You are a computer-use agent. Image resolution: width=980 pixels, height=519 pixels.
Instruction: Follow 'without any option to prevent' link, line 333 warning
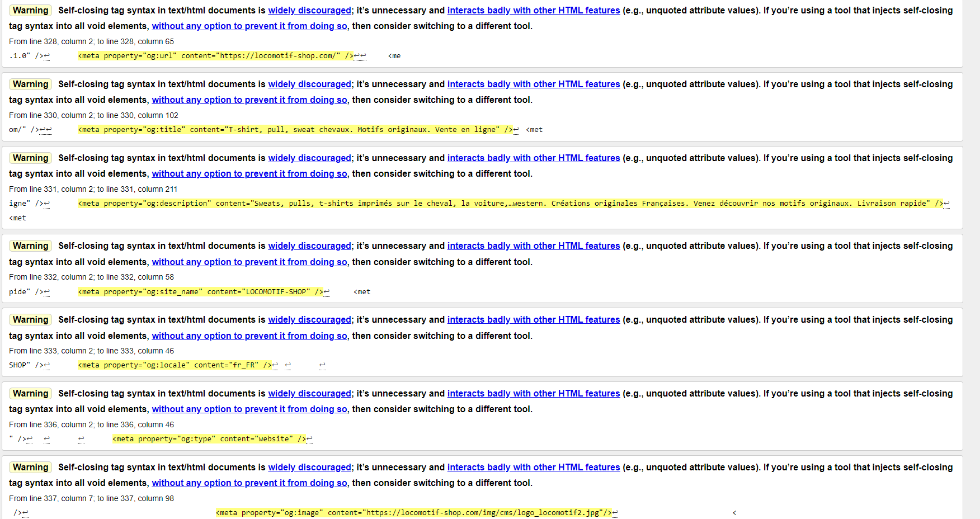pos(249,336)
